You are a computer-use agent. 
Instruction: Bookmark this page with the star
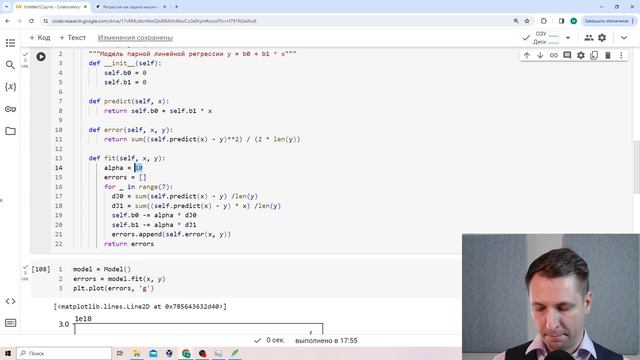[x=527, y=21]
